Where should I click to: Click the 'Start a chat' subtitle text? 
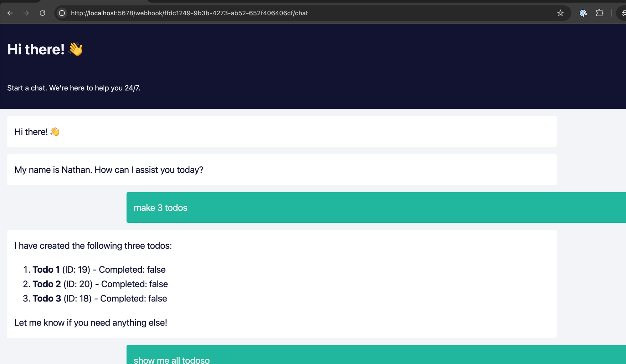74,88
